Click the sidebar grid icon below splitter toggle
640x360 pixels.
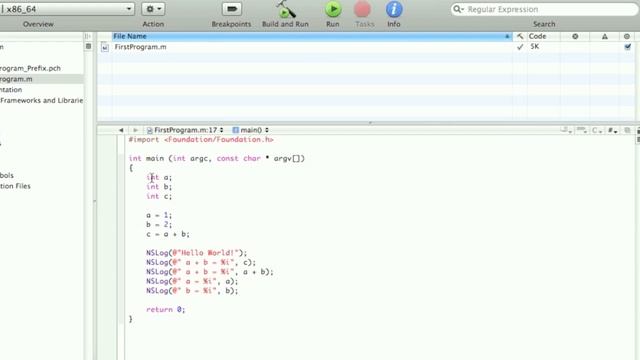pyautogui.click(x=88, y=47)
